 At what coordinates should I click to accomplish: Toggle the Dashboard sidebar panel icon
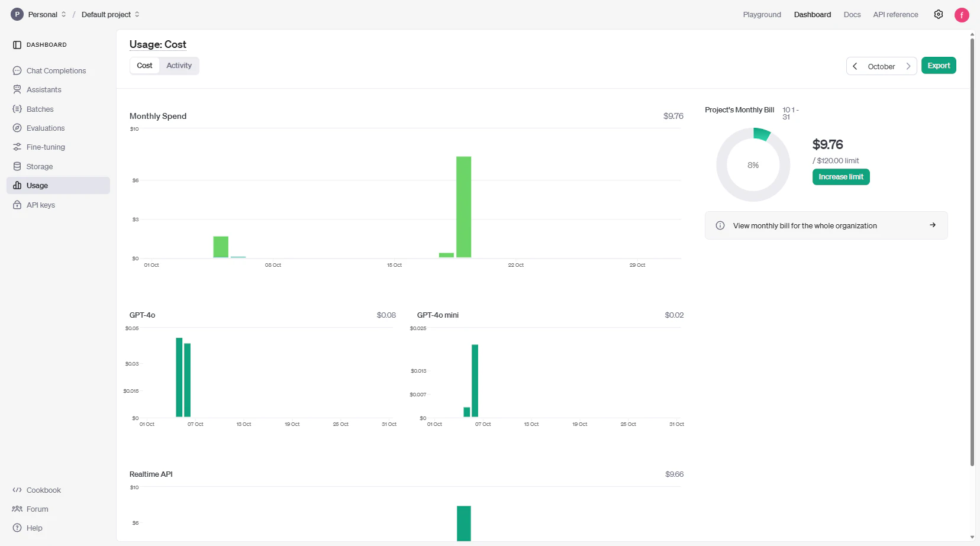pos(17,45)
